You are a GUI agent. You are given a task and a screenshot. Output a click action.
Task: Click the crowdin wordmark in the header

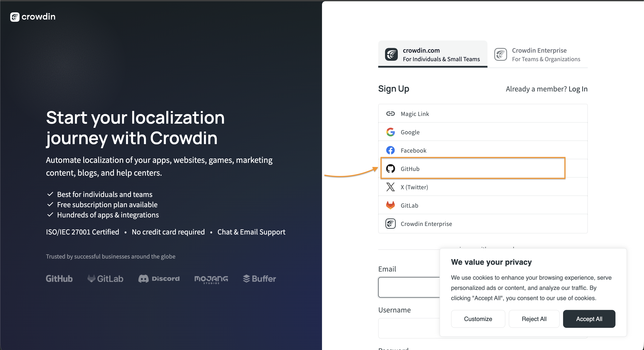(39, 16)
